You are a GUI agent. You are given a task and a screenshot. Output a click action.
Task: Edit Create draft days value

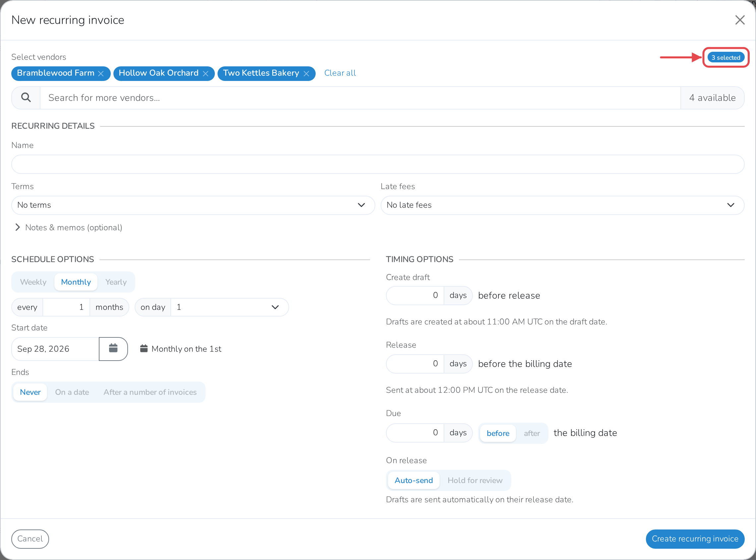point(415,295)
